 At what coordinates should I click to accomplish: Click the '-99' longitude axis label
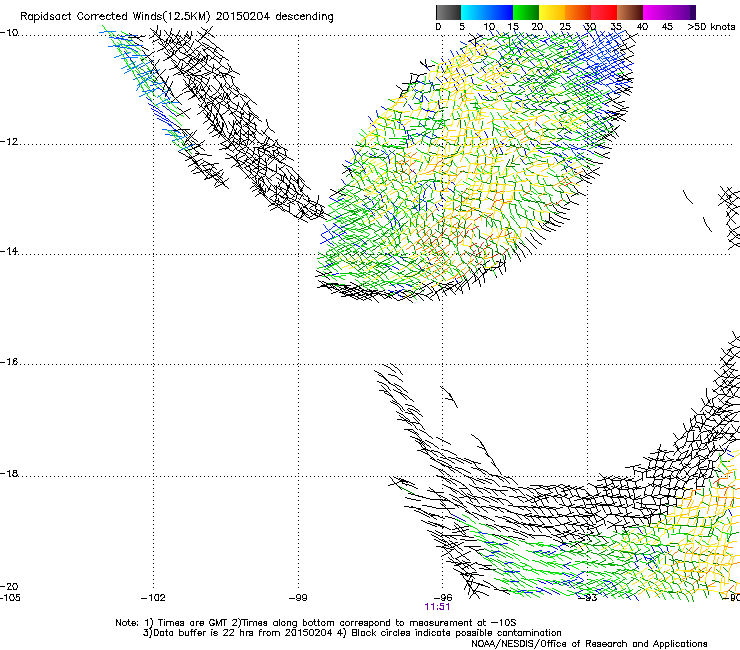(298, 598)
